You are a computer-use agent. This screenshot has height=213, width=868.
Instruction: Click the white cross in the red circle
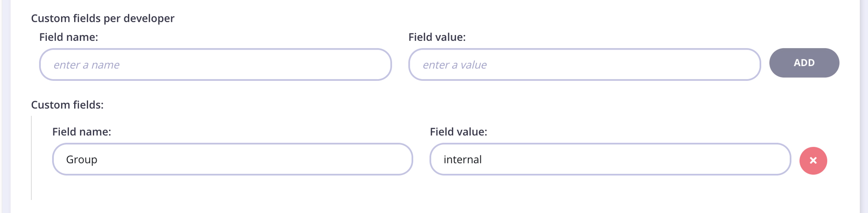(813, 160)
